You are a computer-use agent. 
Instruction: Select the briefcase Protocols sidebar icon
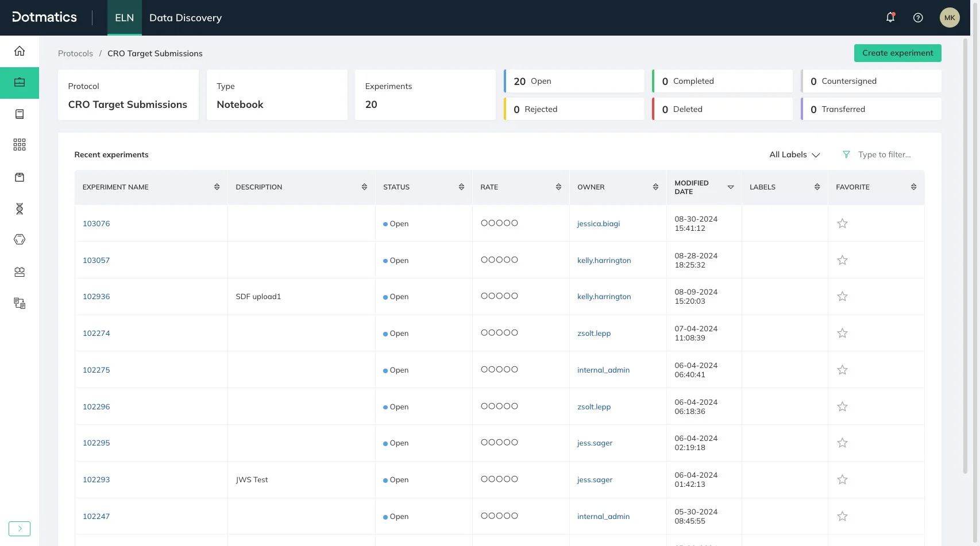[x=20, y=83]
